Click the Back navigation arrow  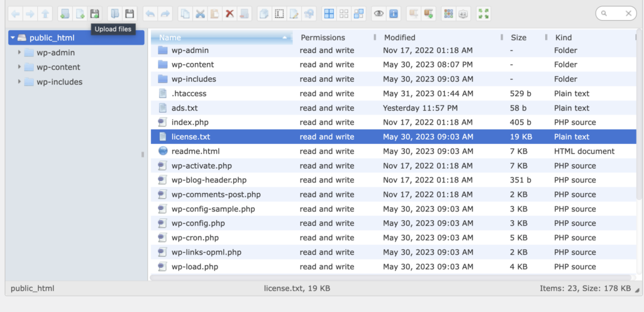16,14
